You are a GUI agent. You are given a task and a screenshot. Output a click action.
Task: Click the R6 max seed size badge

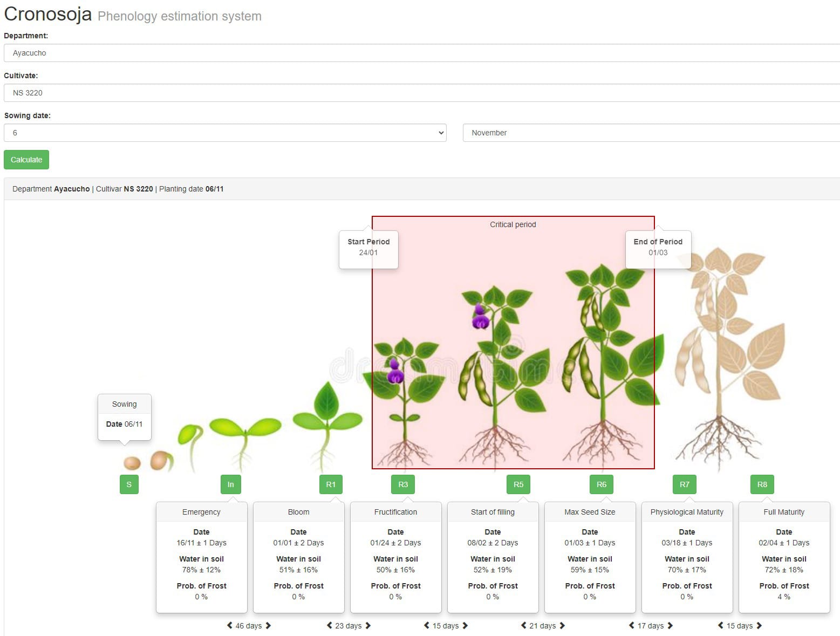(x=601, y=484)
